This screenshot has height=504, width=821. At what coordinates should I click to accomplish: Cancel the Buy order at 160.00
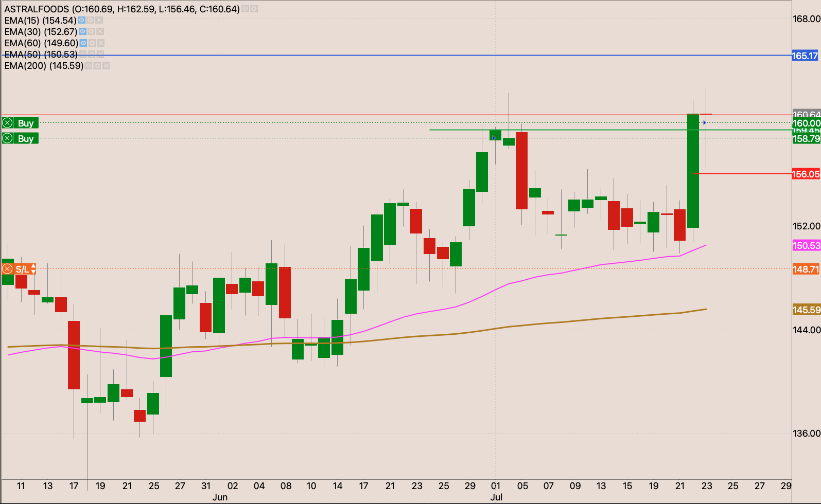(7, 123)
